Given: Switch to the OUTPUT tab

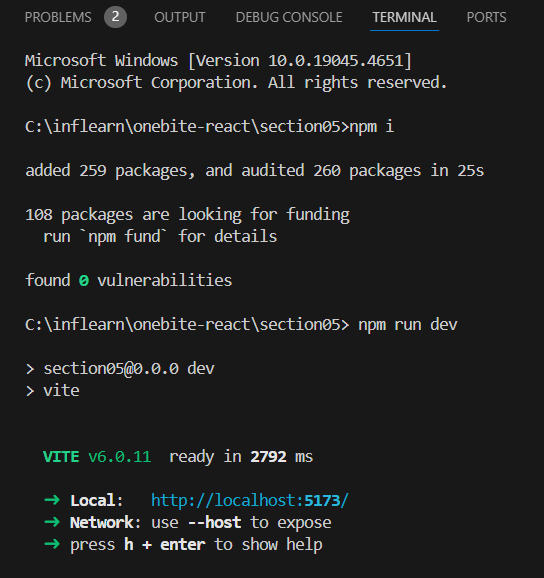Looking at the screenshot, I should click(180, 17).
